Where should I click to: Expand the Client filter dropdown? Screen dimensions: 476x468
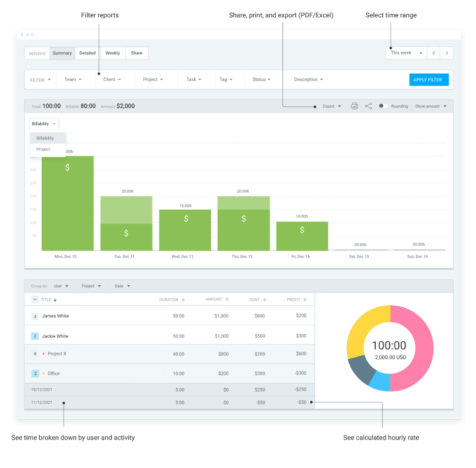[112, 80]
